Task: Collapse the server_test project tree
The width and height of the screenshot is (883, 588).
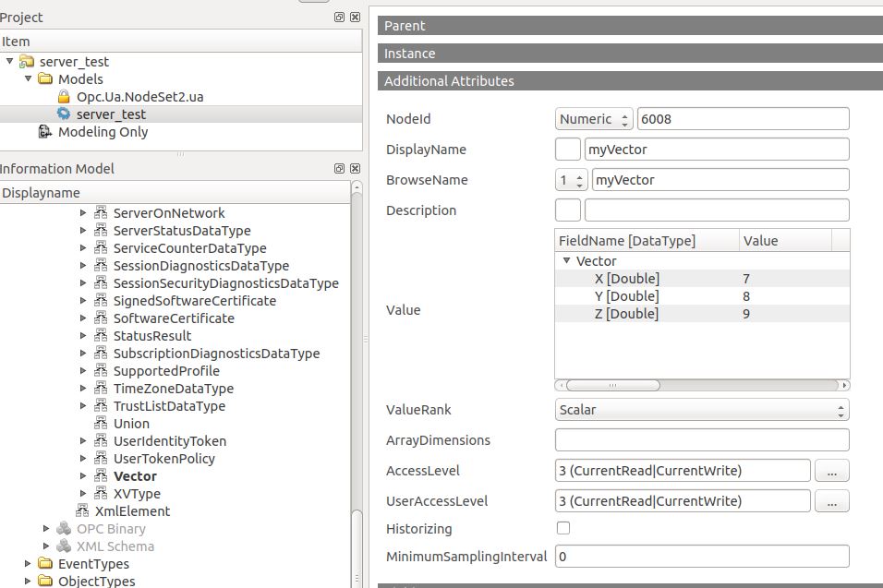Action: (9, 61)
